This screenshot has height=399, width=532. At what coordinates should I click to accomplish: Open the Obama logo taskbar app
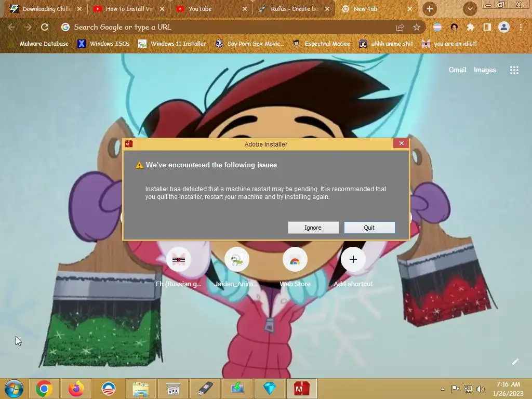point(109,389)
